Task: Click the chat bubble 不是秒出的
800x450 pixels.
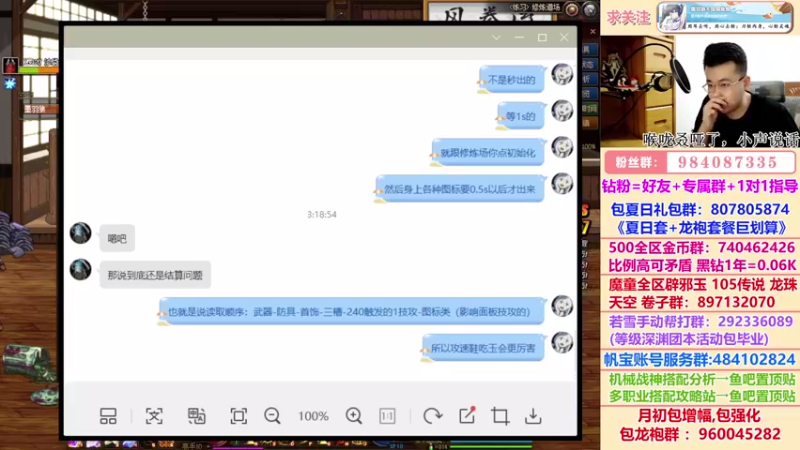Action: point(511,80)
